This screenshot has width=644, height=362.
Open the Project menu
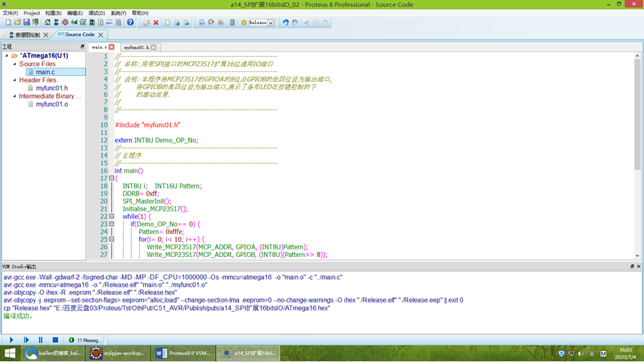point(32,13)
